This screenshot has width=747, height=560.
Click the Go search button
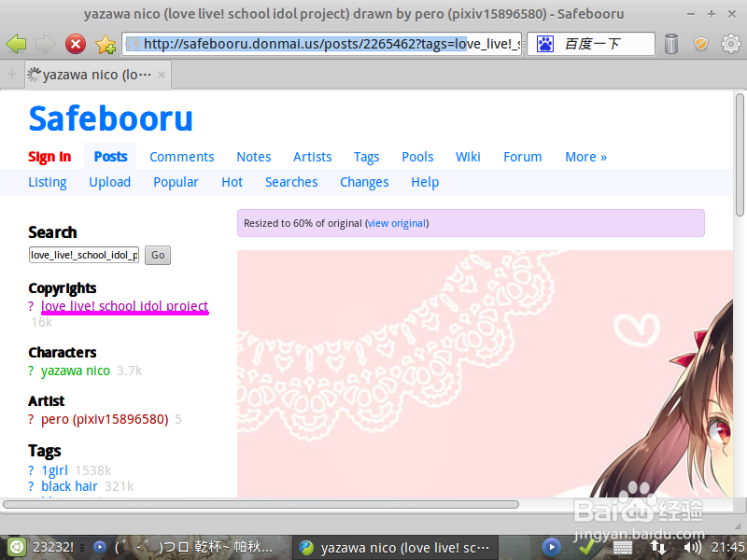(158, 255)
